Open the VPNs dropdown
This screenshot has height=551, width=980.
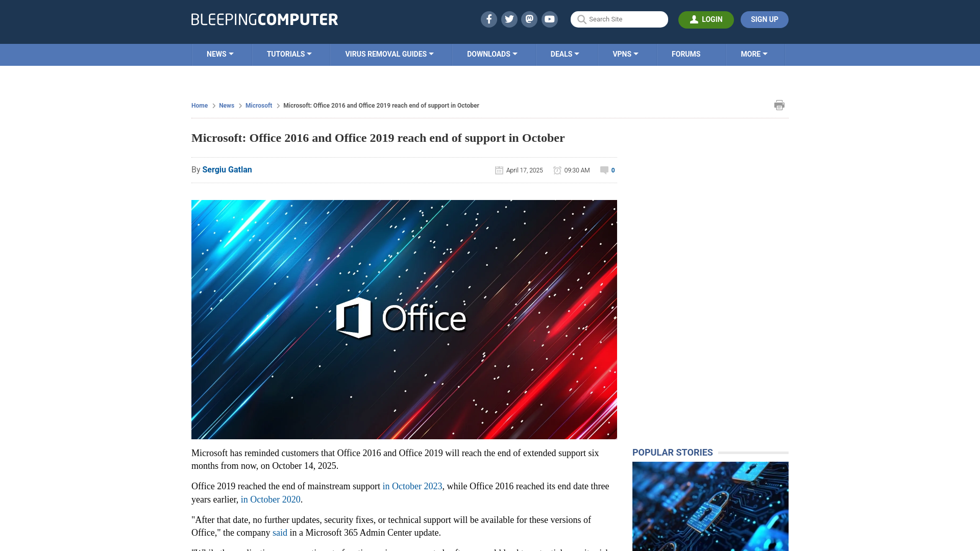point(625,54)
